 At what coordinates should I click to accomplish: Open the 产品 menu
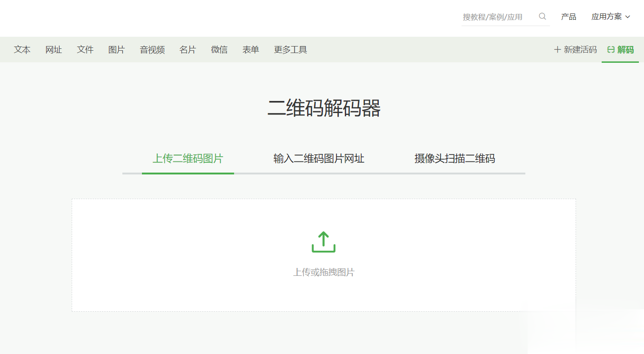pos(569,17)
